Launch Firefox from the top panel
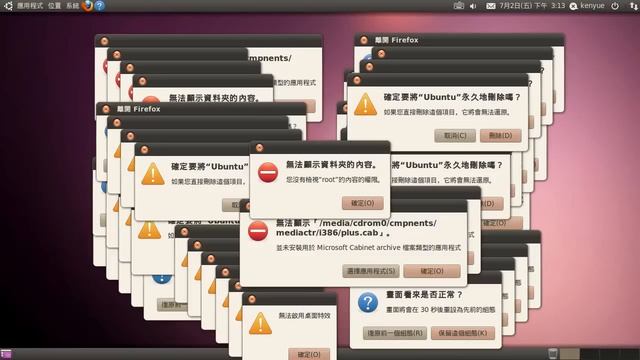Viewport: 640px width, 360px height. (x=87, y=6)
